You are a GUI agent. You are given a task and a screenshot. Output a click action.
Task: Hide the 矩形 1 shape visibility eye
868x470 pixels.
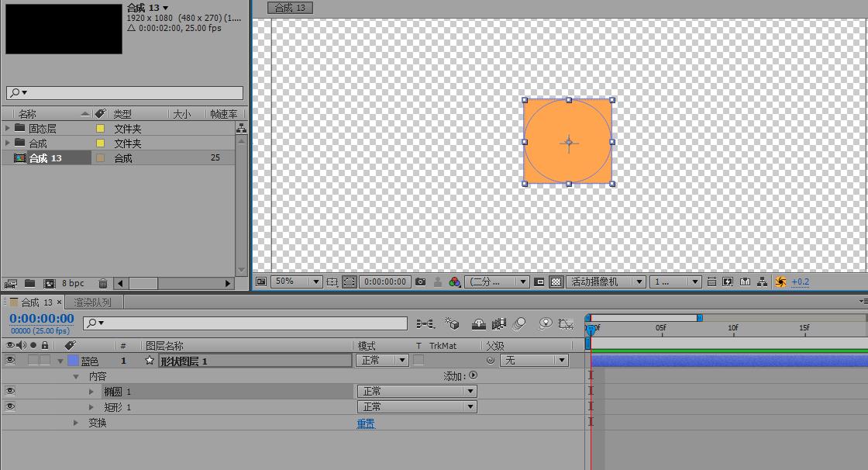tap(10, 407)
